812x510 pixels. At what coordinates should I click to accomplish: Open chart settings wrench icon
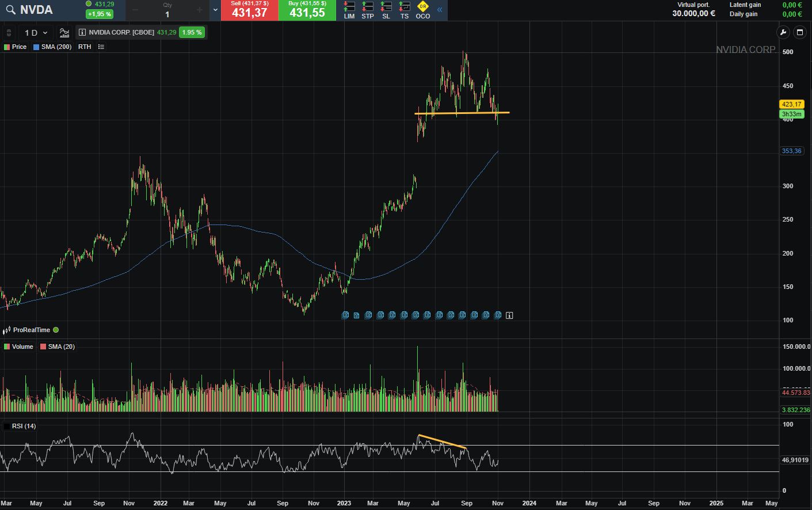(783, 32)
